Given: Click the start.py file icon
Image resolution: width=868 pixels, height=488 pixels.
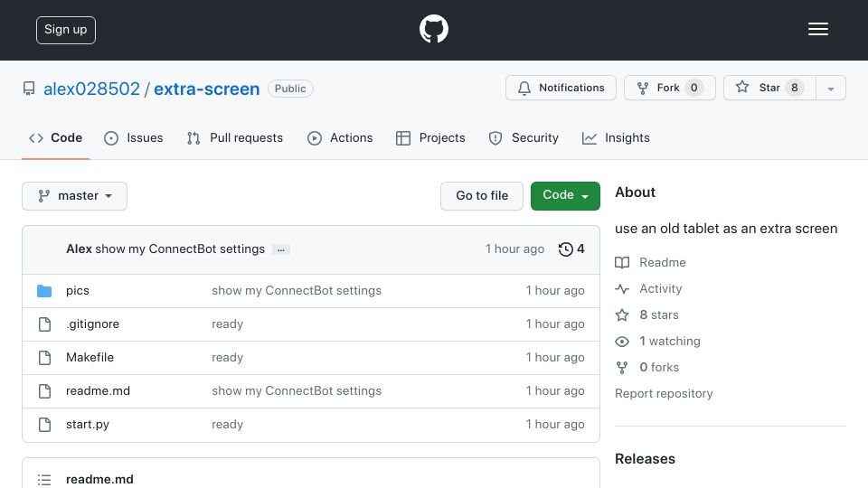Looking at the screenshot, I should (45, 425).
